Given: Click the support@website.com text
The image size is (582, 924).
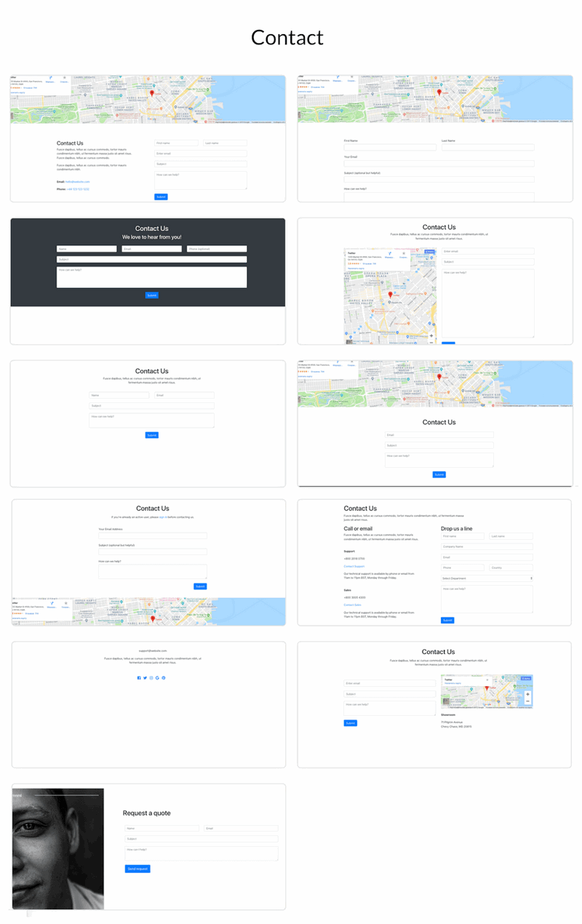Looking at the screenshot, I should pyautogui.click(x=152, y=650).
